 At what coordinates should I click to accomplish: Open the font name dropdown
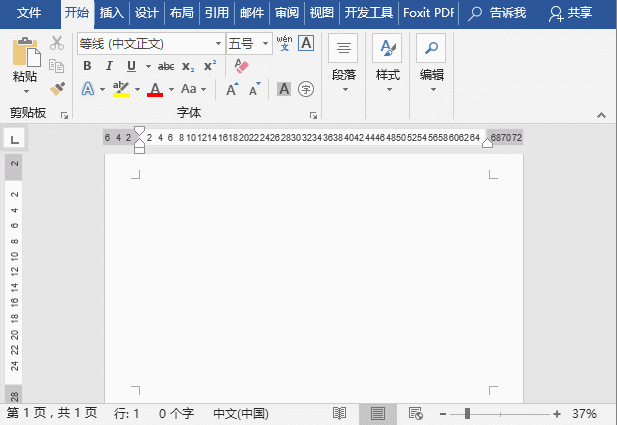click(218, 43)
